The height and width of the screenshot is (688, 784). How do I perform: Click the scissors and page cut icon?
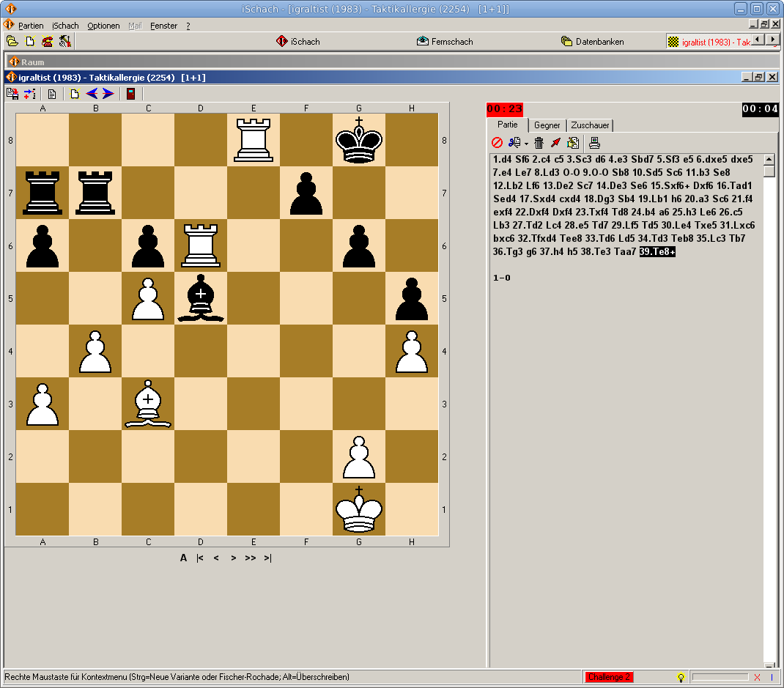tap(514, 143)
